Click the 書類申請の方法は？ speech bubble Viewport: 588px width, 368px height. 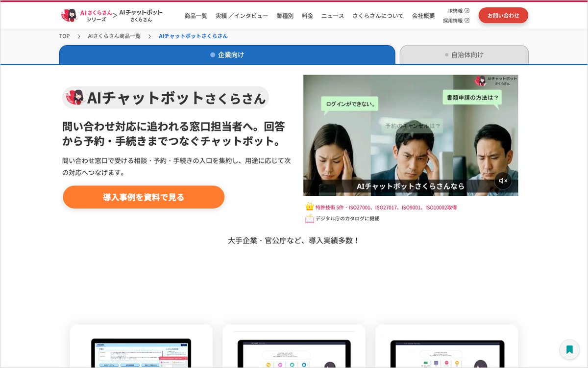click(x=472, y=97)
